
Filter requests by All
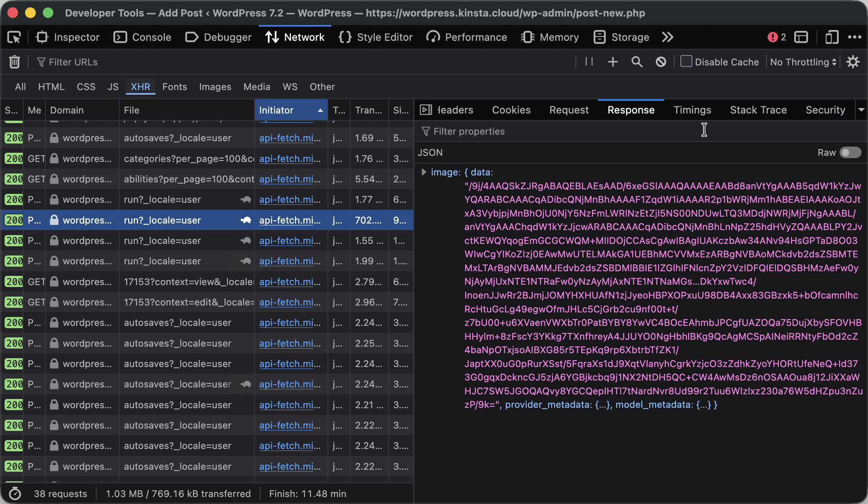click(x=20, y=87)
